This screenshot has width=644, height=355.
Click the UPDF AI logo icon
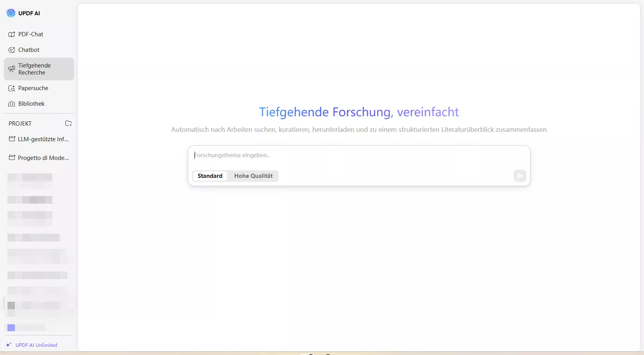(11, 13)
